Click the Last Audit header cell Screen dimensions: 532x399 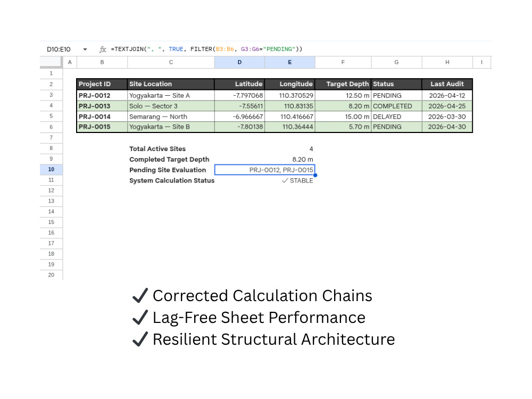[x=447, y=84]
